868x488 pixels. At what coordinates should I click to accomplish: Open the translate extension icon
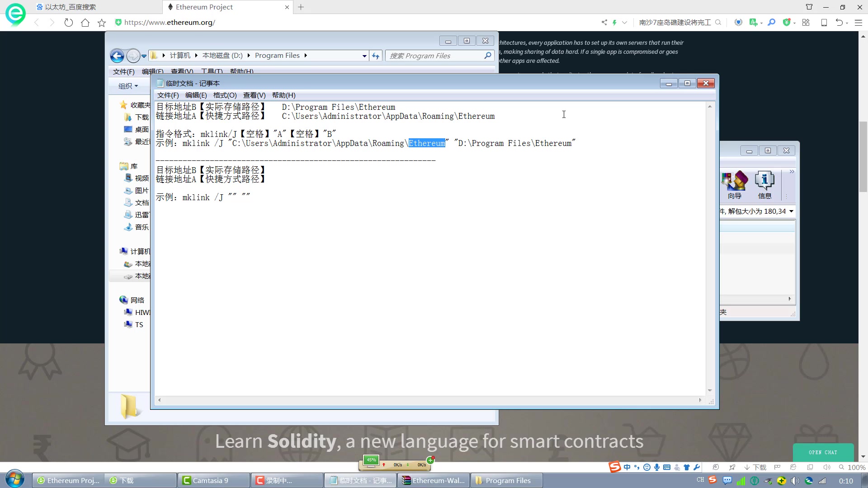[753, 22]
